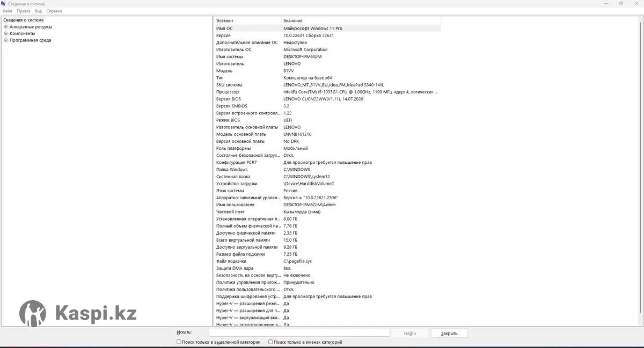Open the Правка menu
Image resolution: width=644 pixels, height=348 pixels.
[x=24, y=11]
